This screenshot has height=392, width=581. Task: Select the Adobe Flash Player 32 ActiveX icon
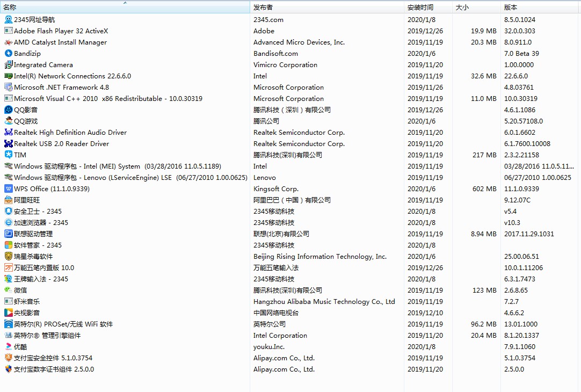point(8,31)
